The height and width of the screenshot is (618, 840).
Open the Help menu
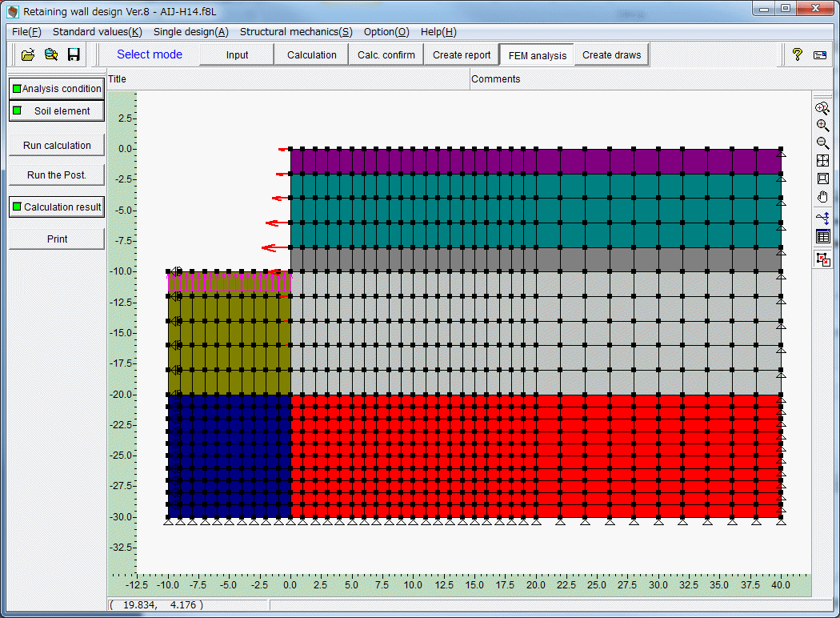tap(438, 32)
